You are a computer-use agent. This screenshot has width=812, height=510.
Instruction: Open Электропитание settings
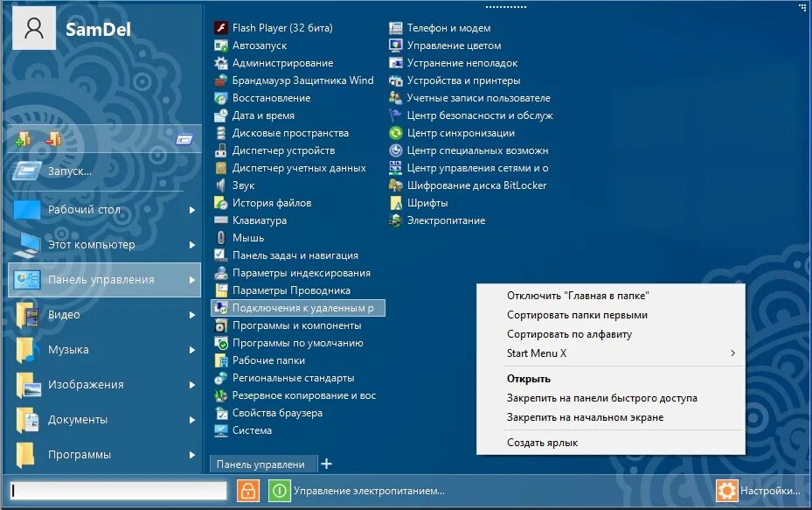tap(437, 220)
